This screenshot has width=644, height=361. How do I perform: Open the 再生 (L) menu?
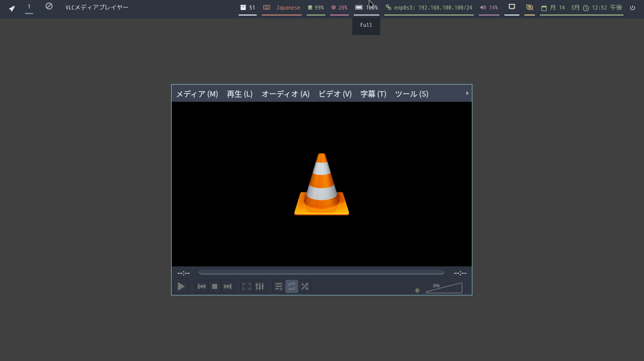pos(240,94)
